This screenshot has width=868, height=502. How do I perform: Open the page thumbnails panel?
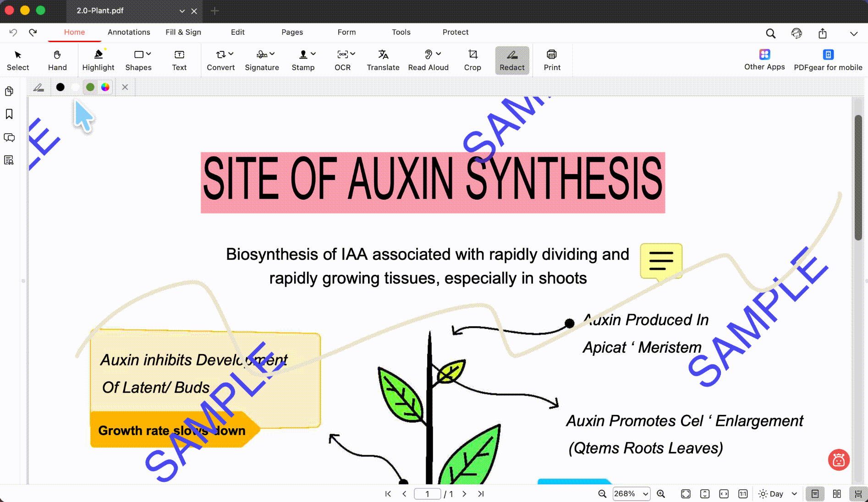[x=9, y=91]
